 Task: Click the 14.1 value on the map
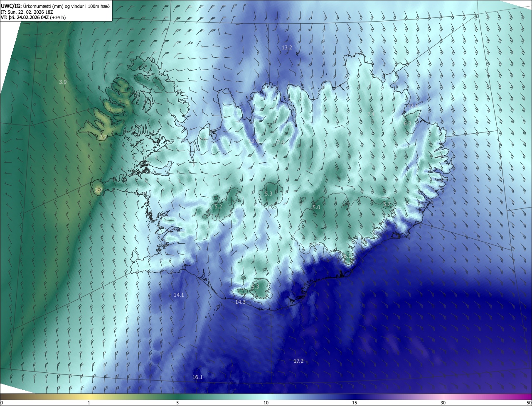pos(179,295)
